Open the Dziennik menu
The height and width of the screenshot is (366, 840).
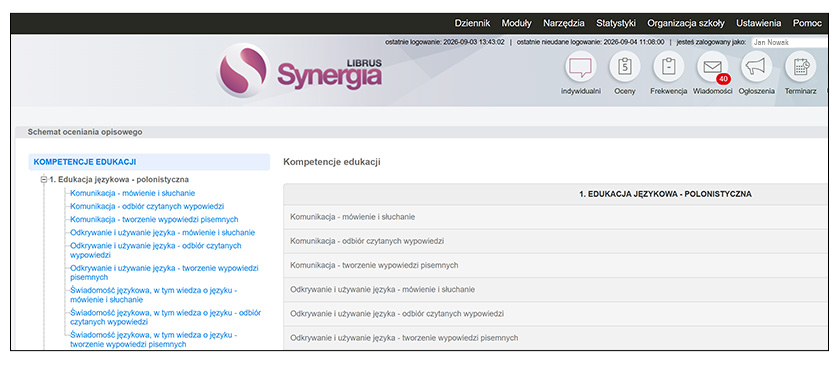[x=472, y=24]
